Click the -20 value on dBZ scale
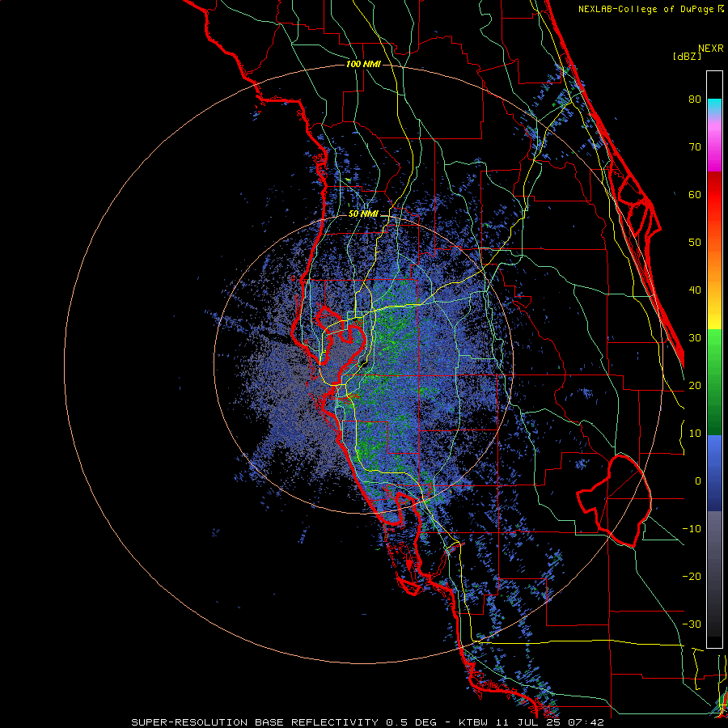The width and height of the screenshot is (728, 728). pyautogui.click(x=692, y=577)
